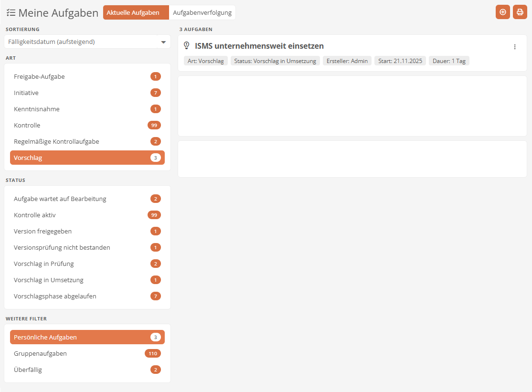Click the lightbulb icon of ISMS task

pos(187,46)
